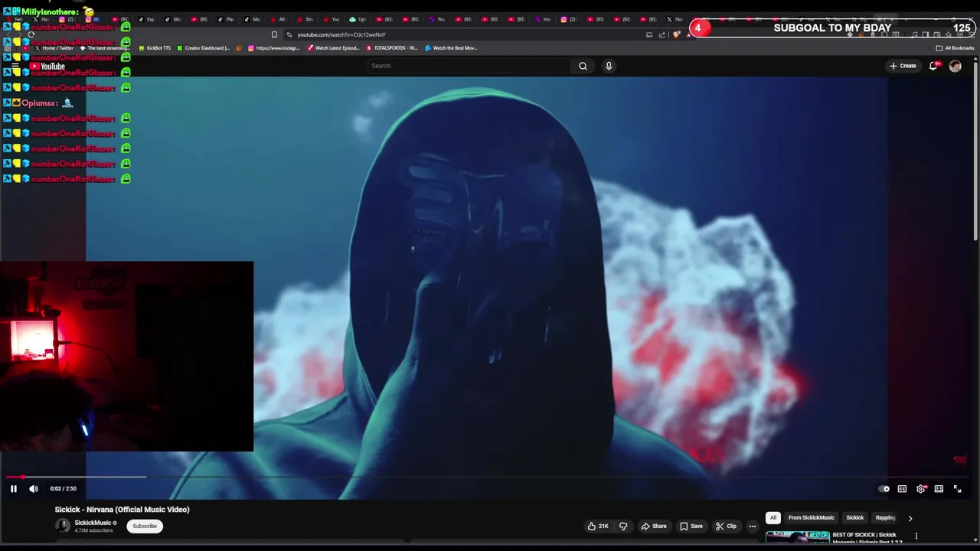Open the All Bookmarks folder
This screenshot has height=551, width=980.
coord(955,48)
